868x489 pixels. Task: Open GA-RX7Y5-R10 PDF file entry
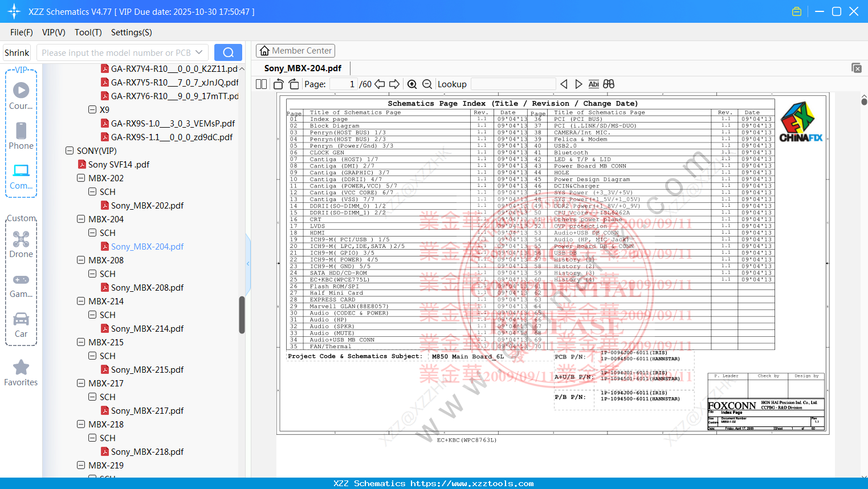(174, 82)
